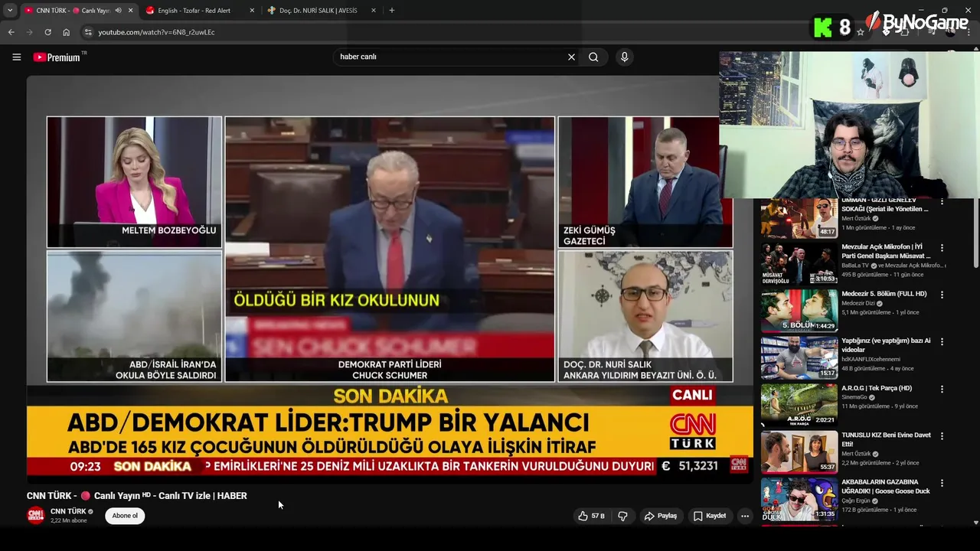Viewport: 980px width, 551px height.
Task: Open 'TUNUSLU KIZ Beni Evine Davet Etti!' title
Action: click(x=886, y=439)
